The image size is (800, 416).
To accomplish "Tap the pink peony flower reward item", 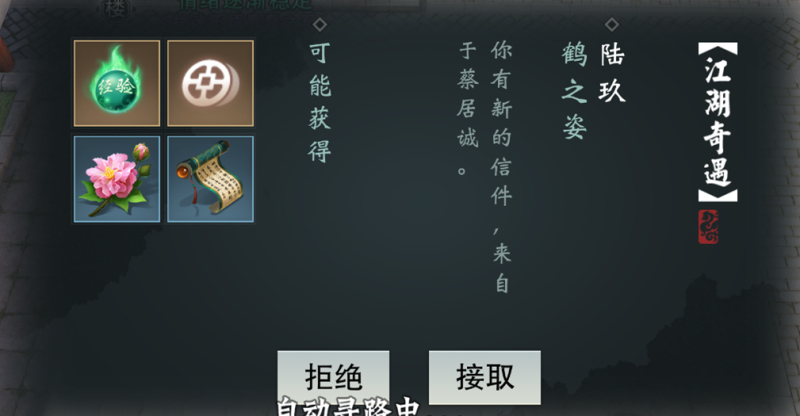I will point(117,179).
